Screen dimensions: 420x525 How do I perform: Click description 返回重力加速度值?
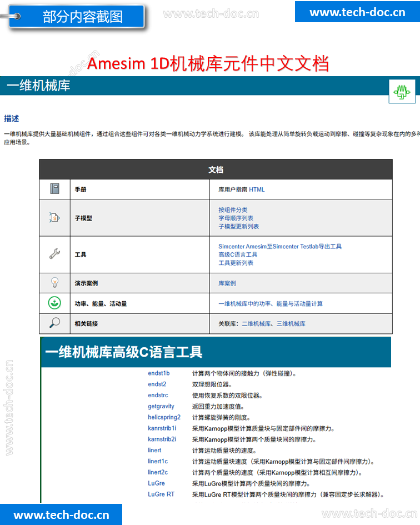(x=218, y=407)
